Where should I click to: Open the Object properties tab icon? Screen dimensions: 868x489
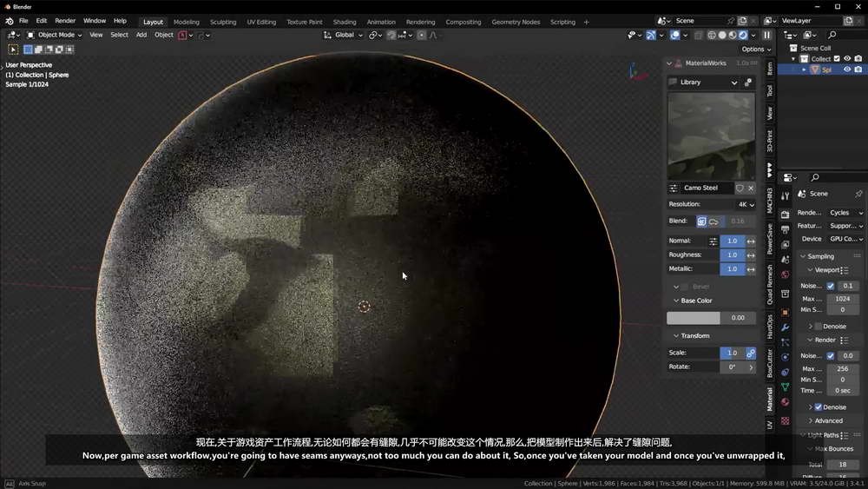(x=785, y=313)
